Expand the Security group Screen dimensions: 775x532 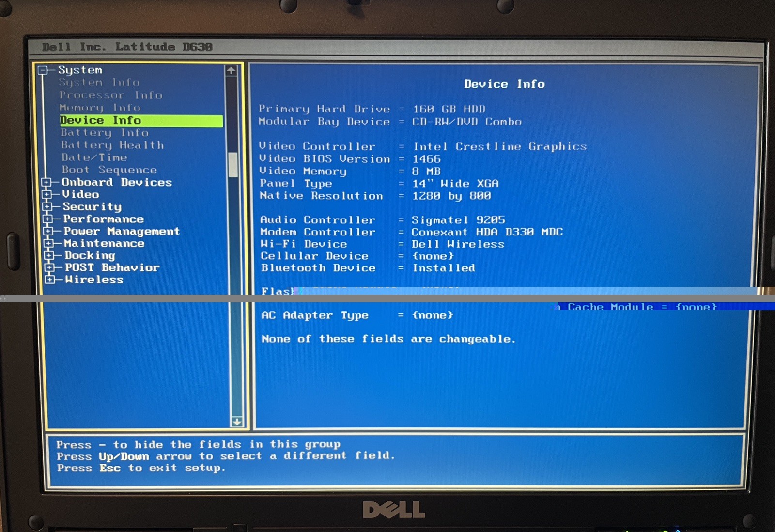47,206
